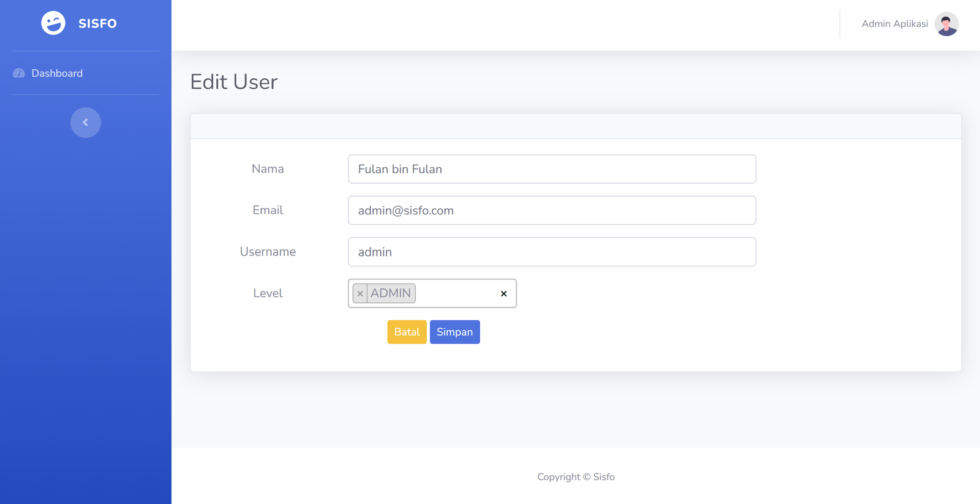Click the SISFO smiley logo icon
The width and height of the screenshot is (980, 504).
pos(53,23)
